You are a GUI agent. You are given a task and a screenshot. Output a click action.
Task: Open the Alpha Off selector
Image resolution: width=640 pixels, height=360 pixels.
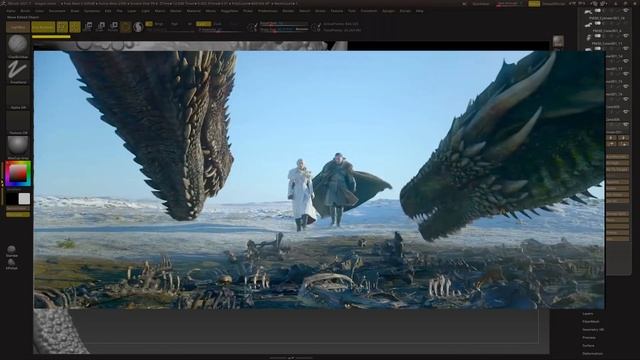click(18, 96)
